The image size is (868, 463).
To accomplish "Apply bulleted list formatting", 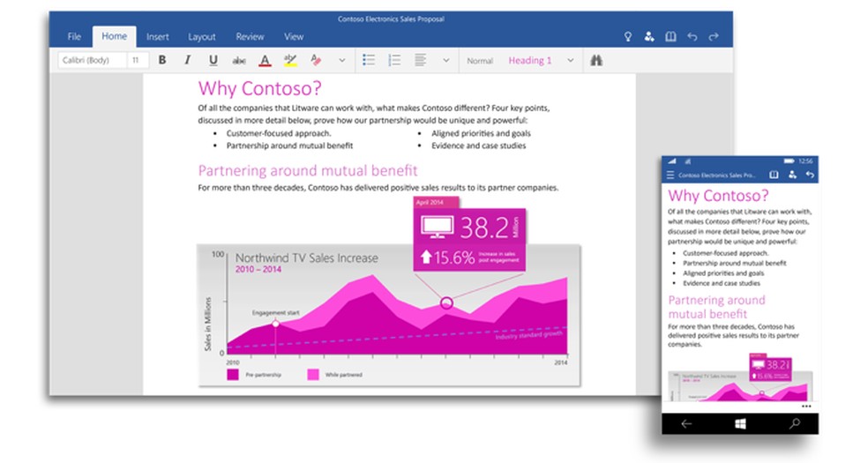I will click(x=369, y=60).
